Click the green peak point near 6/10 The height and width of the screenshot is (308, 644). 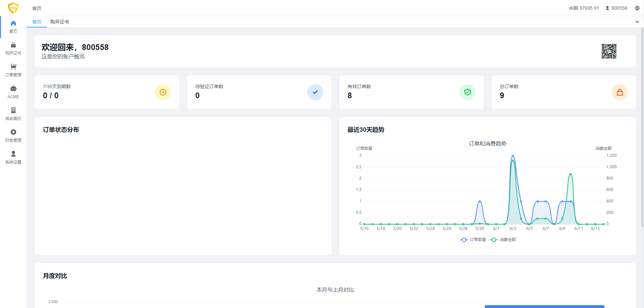point(571,174)
